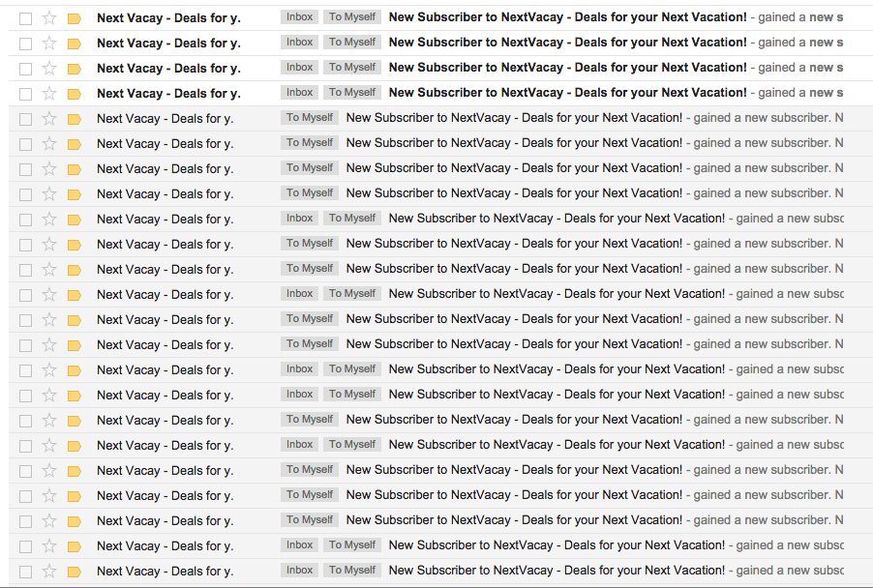The width and height of the screenshot is (873, 588).
Task: Toggle importance marker on second unread email
Action: [75, 44]
